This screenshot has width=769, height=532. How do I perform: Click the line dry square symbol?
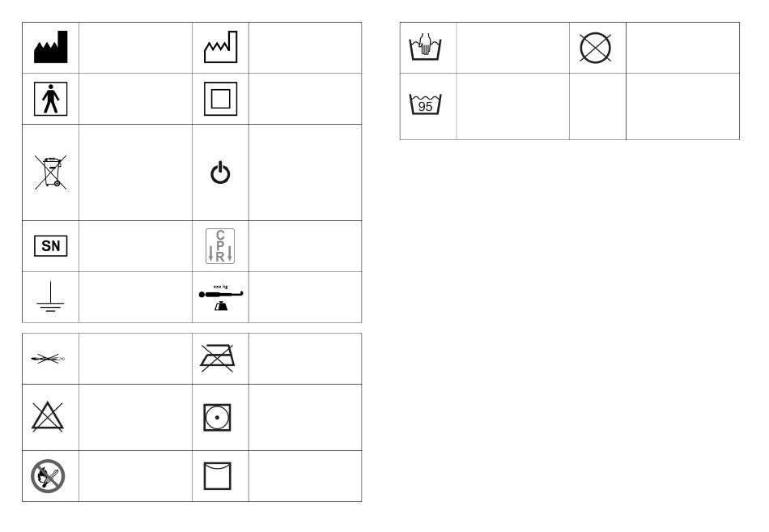pos(217,476)
